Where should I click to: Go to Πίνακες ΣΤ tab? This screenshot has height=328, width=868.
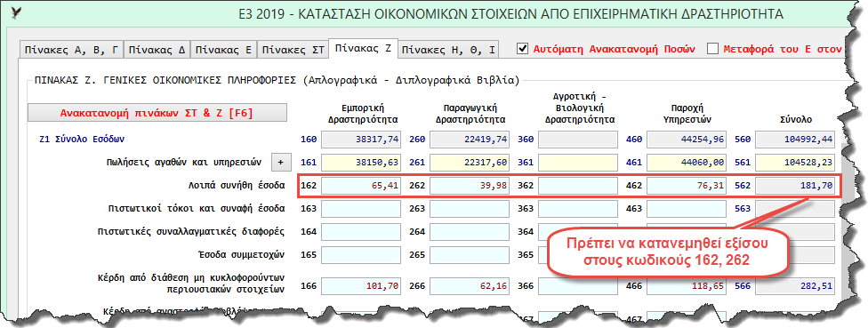(x=293, y=49)
